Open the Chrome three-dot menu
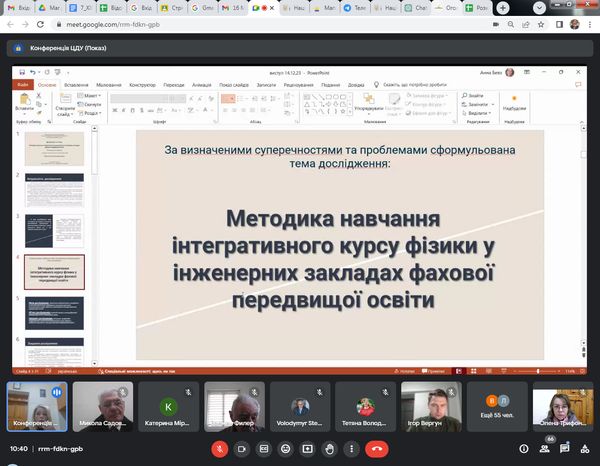 (590, 23)
